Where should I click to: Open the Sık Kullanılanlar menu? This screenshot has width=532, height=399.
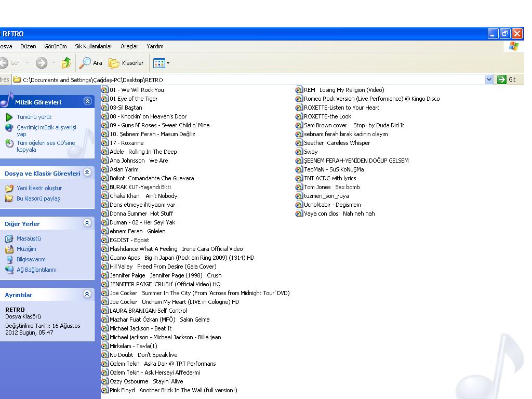point(94,46)
